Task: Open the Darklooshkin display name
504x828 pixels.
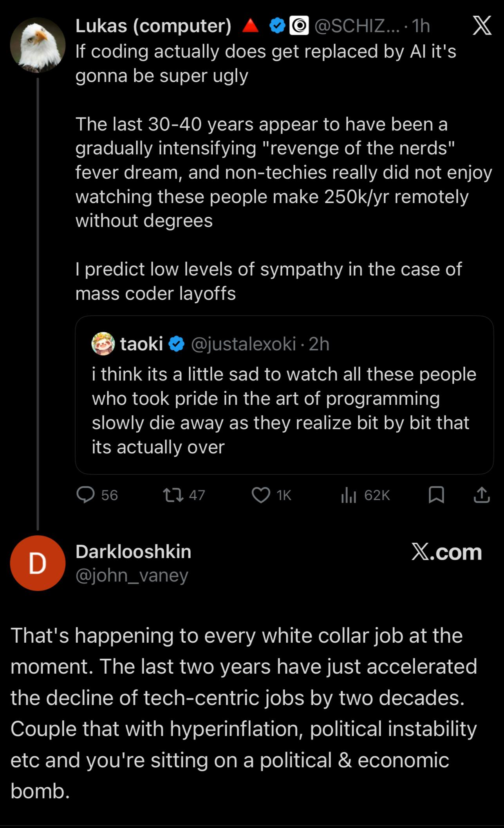Action: (x=134, y=552)
